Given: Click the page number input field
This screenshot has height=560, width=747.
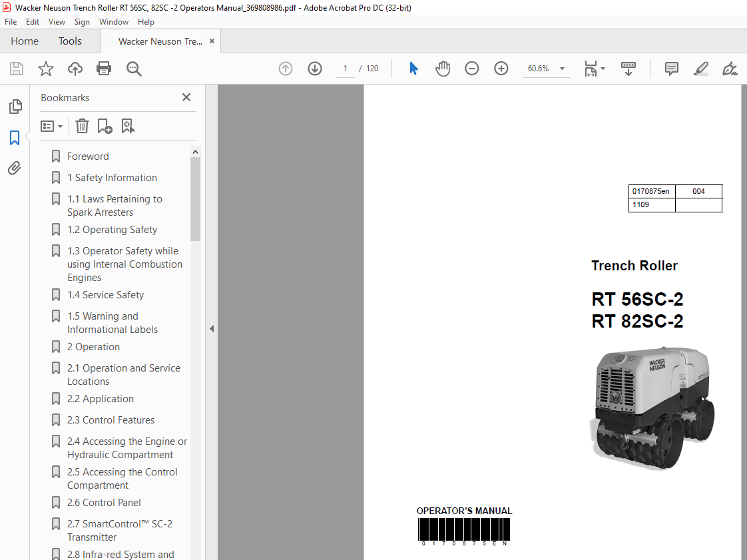Looking at the screenshot, I should (346, 69).
